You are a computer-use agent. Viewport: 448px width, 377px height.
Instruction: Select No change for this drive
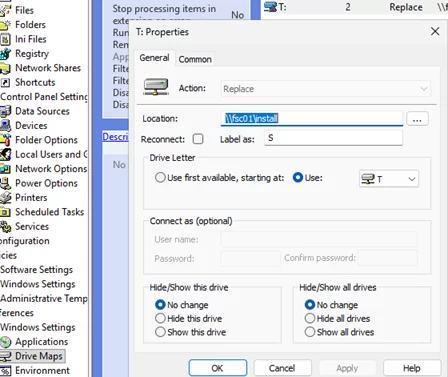click(x=160, y=305)
